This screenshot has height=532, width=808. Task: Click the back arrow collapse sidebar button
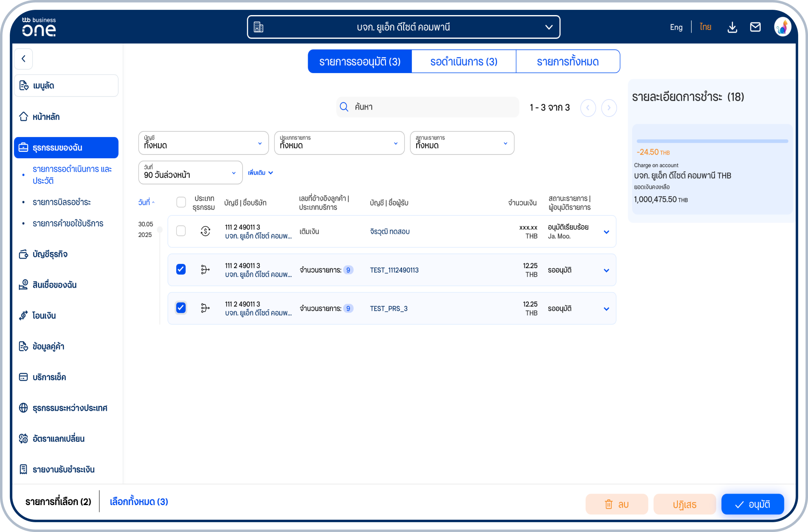point(24,59)
